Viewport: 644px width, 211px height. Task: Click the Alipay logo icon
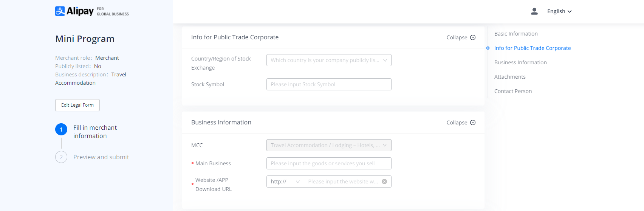(x=60, y=11)
